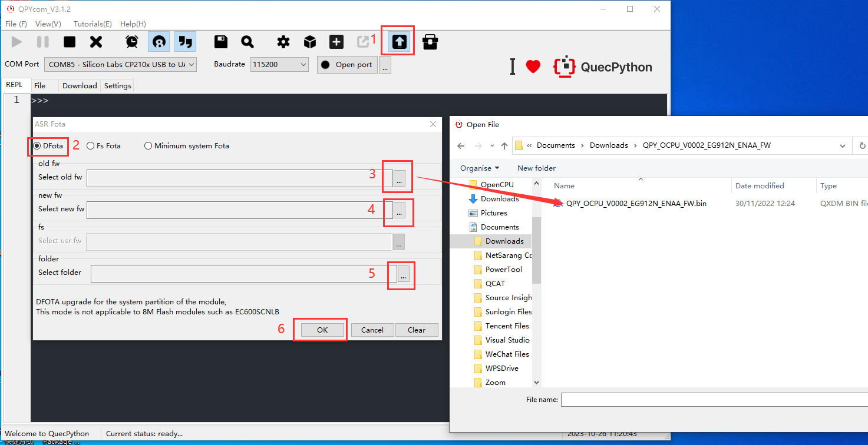Select QPY_OCPU_V0002_EG912N_ENAA_FW.bin file
This screenshot has height=445, width=868.
(636, 204)
